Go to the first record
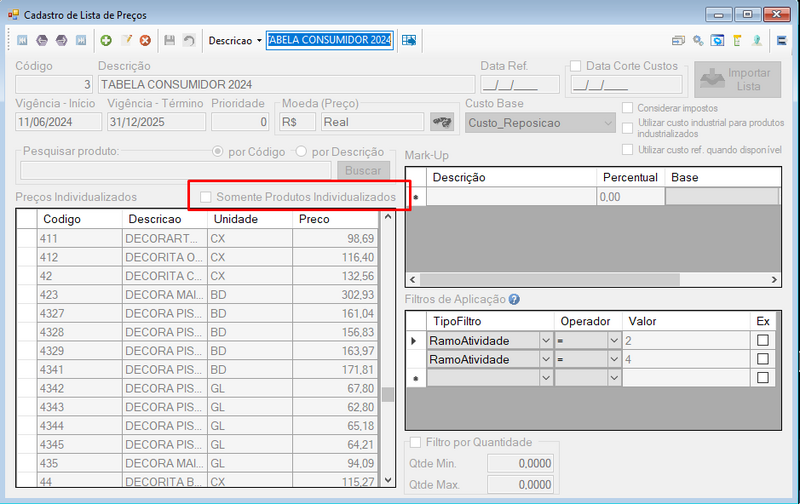 point(22,40)
